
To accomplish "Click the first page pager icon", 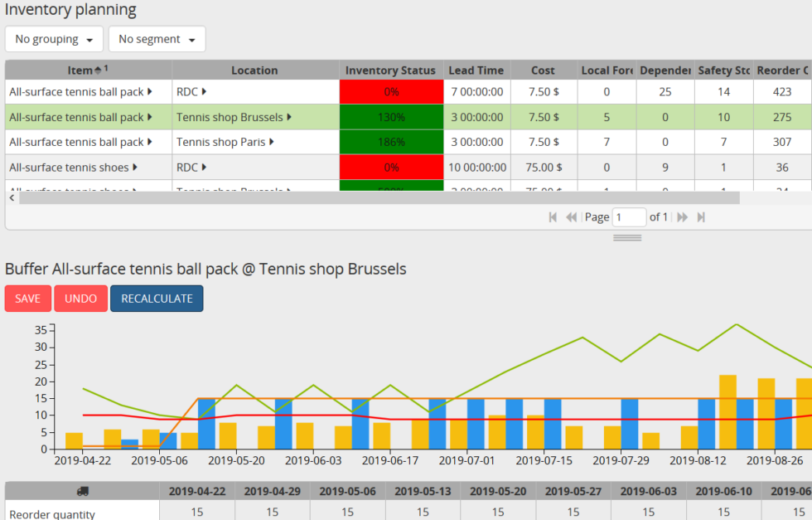I will (x=553, y=217).
